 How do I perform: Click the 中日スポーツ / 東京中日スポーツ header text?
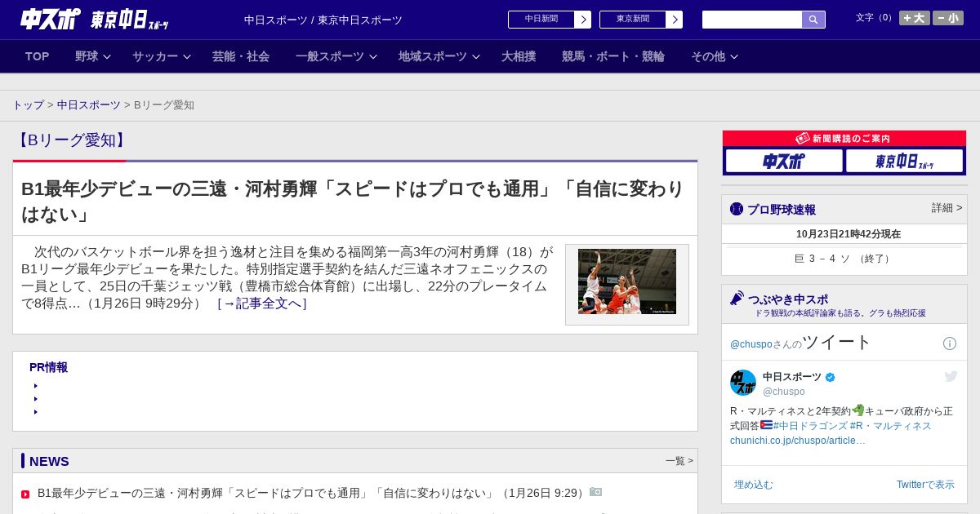pos(323,20)
